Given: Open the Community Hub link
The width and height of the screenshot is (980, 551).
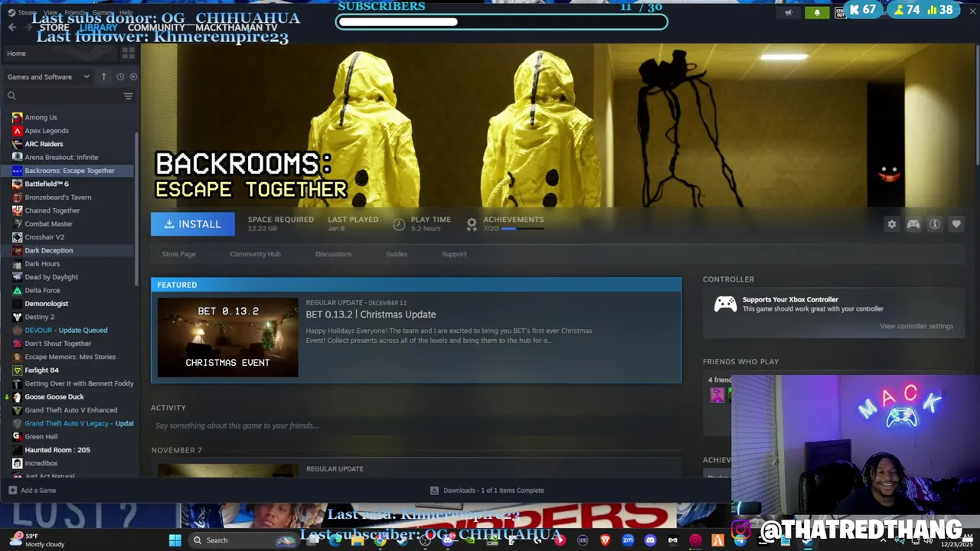Looking at the screenshot, I should point(255,254).
